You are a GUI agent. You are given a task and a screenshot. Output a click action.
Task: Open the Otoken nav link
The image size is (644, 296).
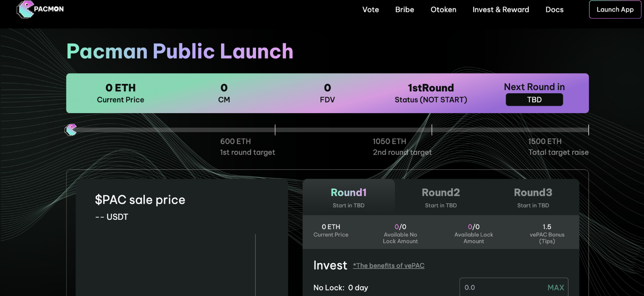point(443,9)
